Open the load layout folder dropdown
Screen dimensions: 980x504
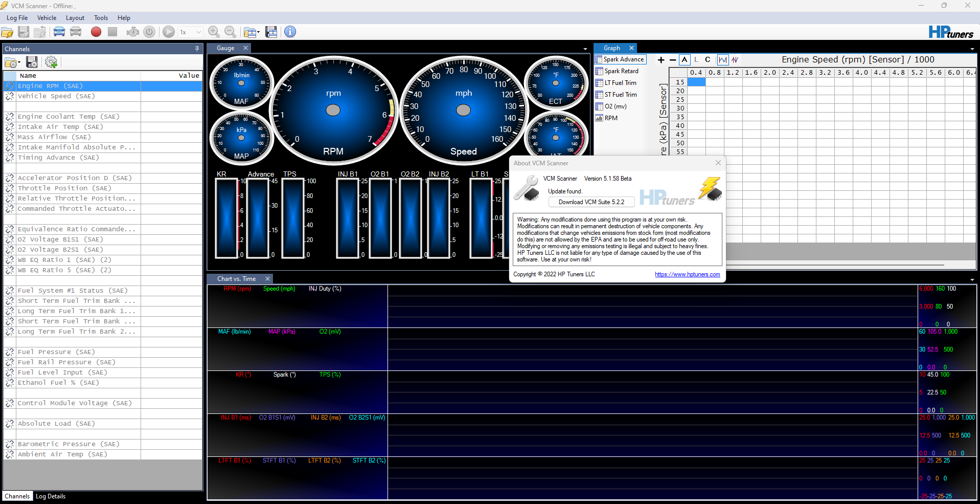tap(252, 32)
